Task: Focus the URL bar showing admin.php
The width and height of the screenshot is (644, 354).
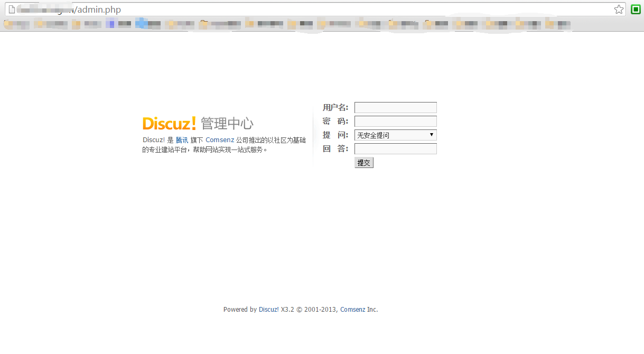Action: pyautogui.click(x=317, y=10)
